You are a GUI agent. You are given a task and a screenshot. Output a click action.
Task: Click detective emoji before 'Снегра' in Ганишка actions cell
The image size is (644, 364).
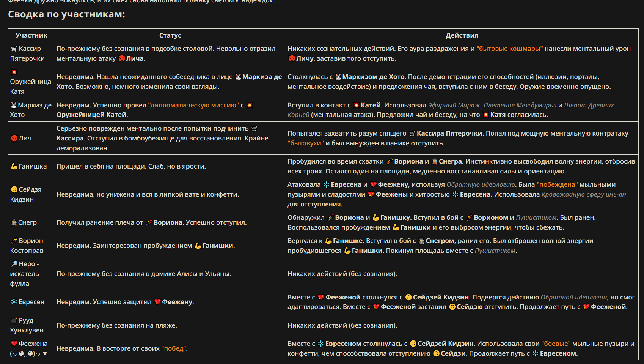[435, 161]
